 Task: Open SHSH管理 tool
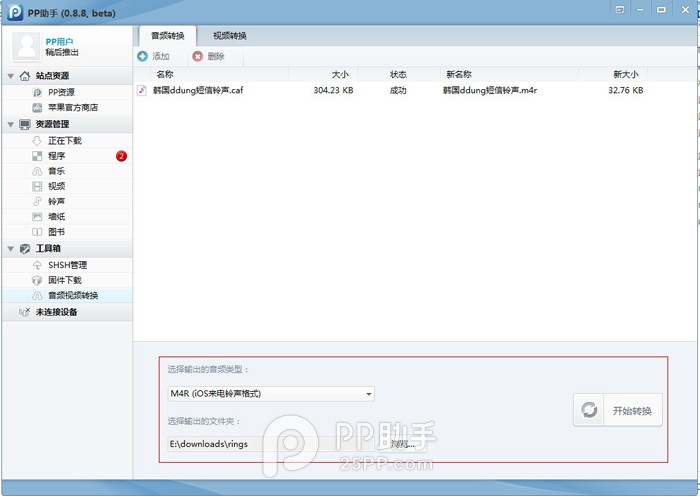click(67, 265)
